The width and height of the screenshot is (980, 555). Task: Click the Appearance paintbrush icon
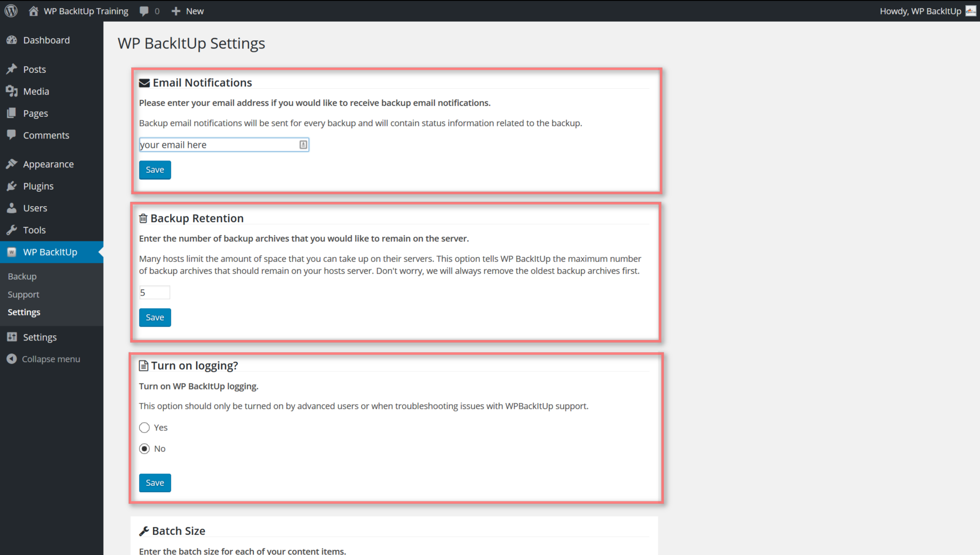click(11, 164)
